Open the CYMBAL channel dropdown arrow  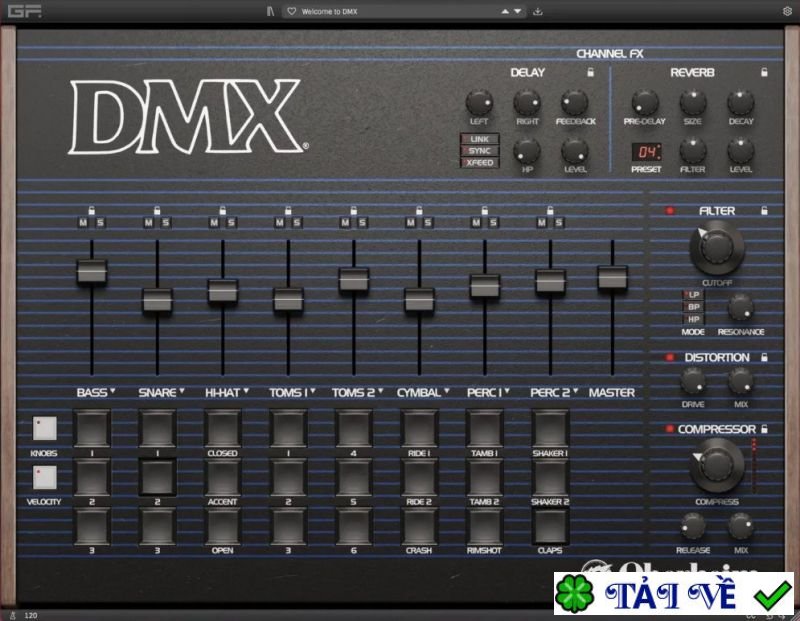click(x=446, y=391)
